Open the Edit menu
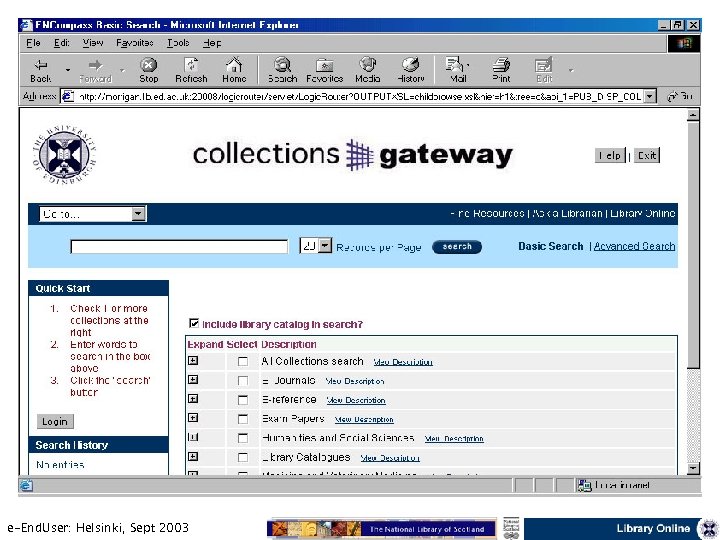 (x=62, y=43)
